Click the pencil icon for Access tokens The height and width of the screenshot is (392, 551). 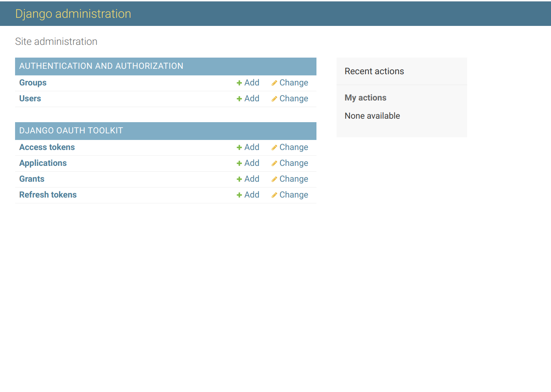click(274, 148)
